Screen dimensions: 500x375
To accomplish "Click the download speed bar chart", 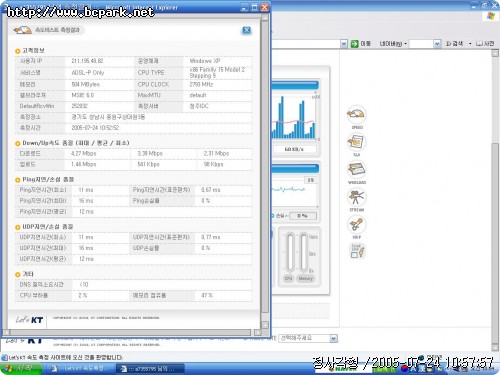I will click(293, 117).
